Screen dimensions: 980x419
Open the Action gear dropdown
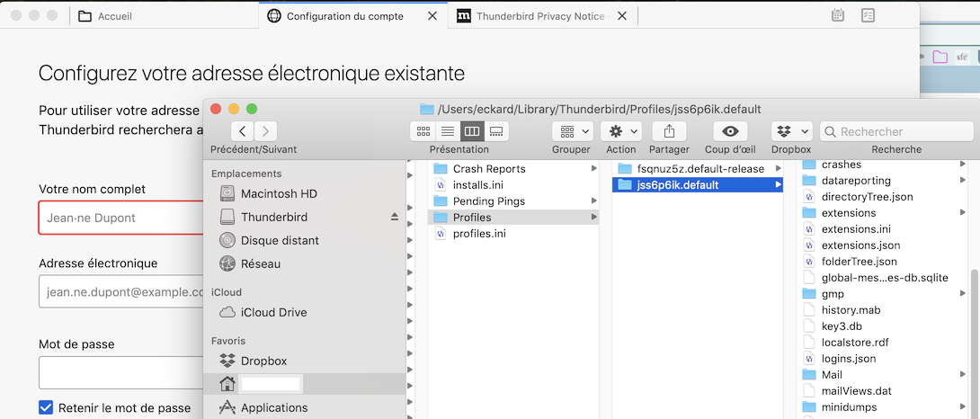tap(620, 131)
